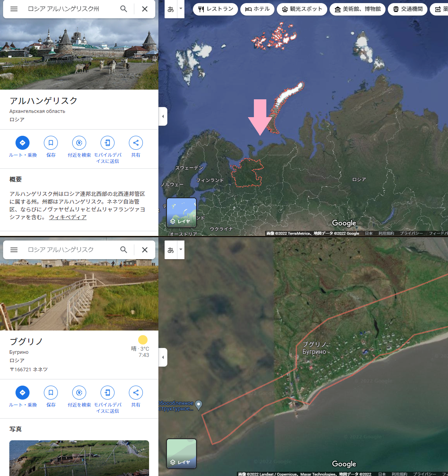This screenshot has height=476, width=448.
Task: Filter by レストラン chip
Action: 215,9
